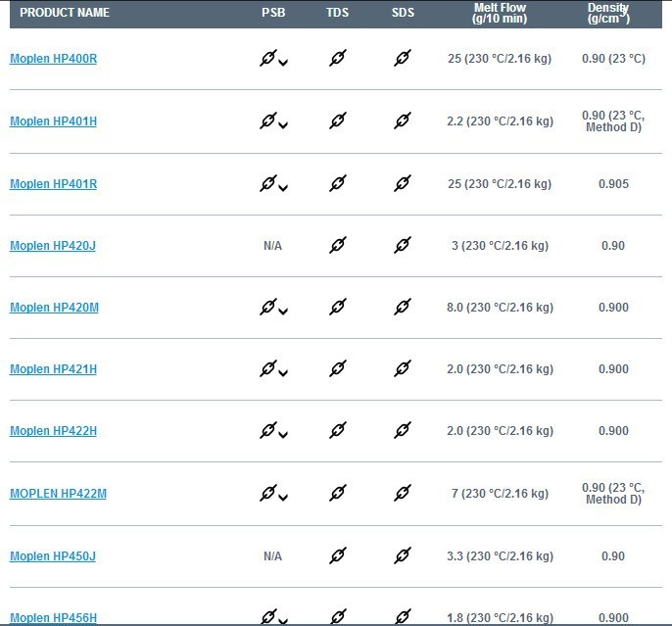672x626 pixels.
Task: Open the Moplen HP456H product link
Action: [53, 618]
